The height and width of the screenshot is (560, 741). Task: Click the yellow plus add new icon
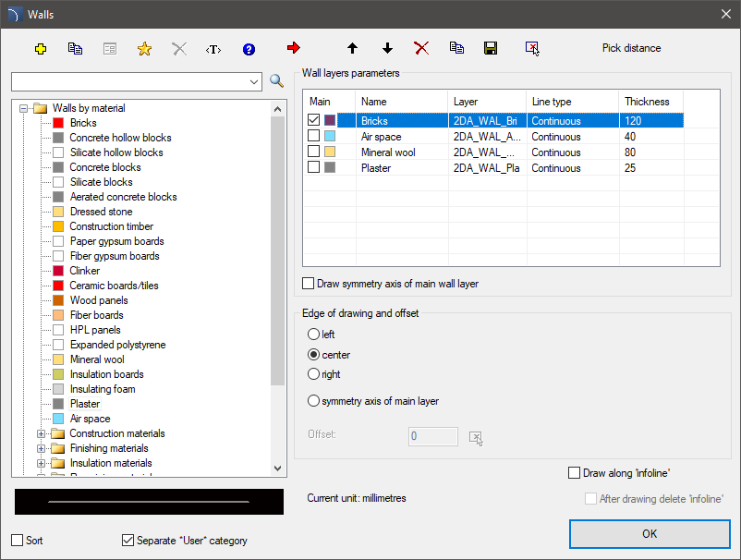40,48
